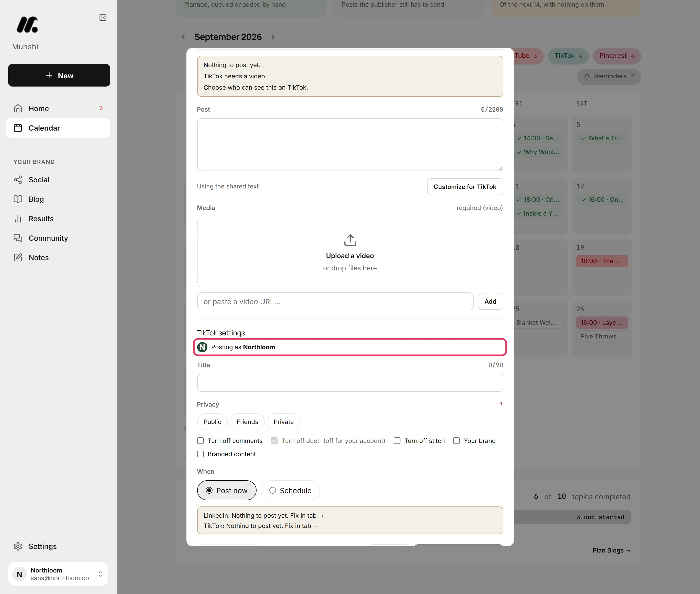
Task: Click the paste a video URL field
Action: [335, 301]
